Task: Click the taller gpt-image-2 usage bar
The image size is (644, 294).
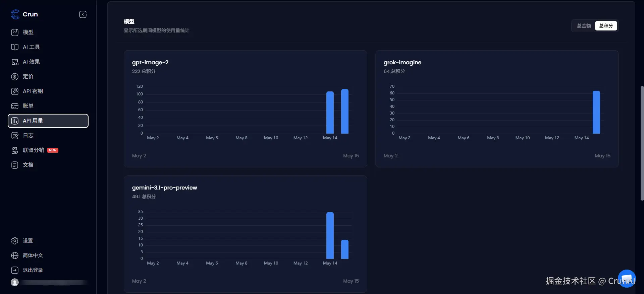Action: coord(345,112)
